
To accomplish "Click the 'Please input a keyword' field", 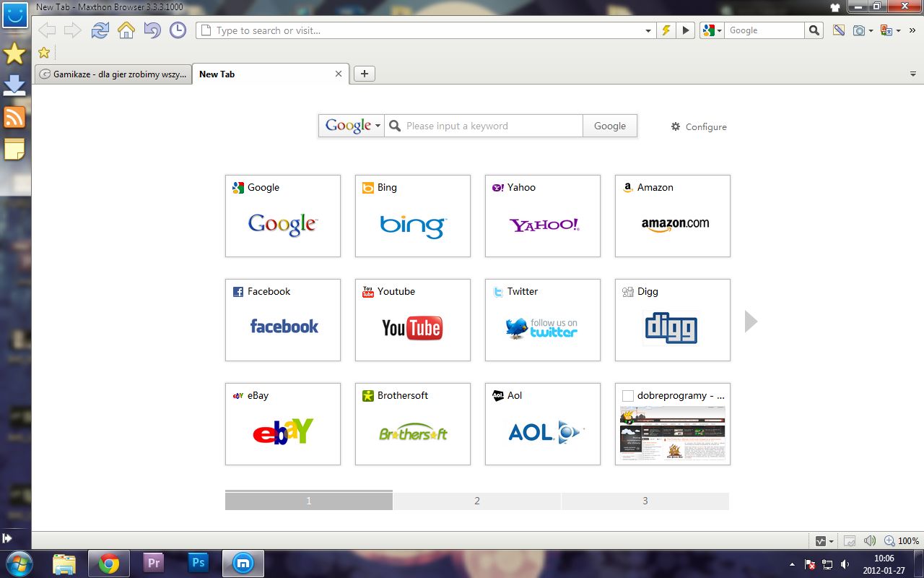I will point(484,126).
